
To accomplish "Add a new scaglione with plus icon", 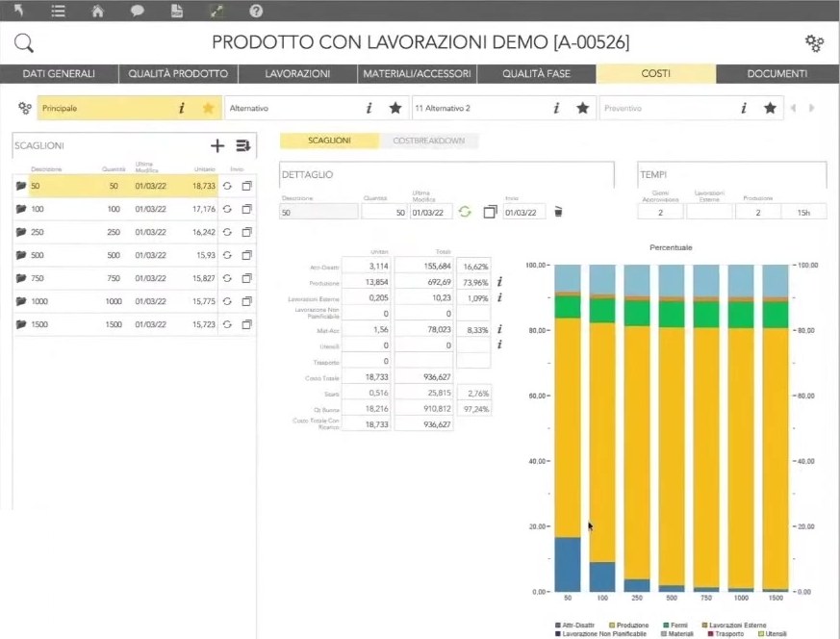I will pyautogui.click(x=216, y=145).
